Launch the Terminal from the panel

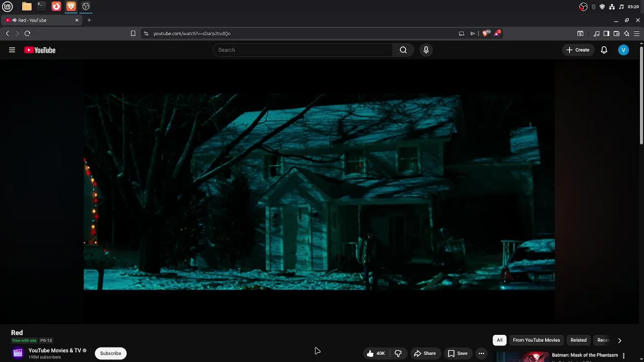[x=41, y=7]
